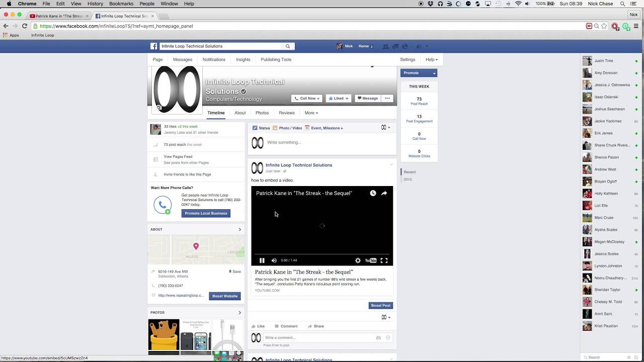Click the Watch Later clock icon
This screenshot has height=362, width=644.
point(373,193)
